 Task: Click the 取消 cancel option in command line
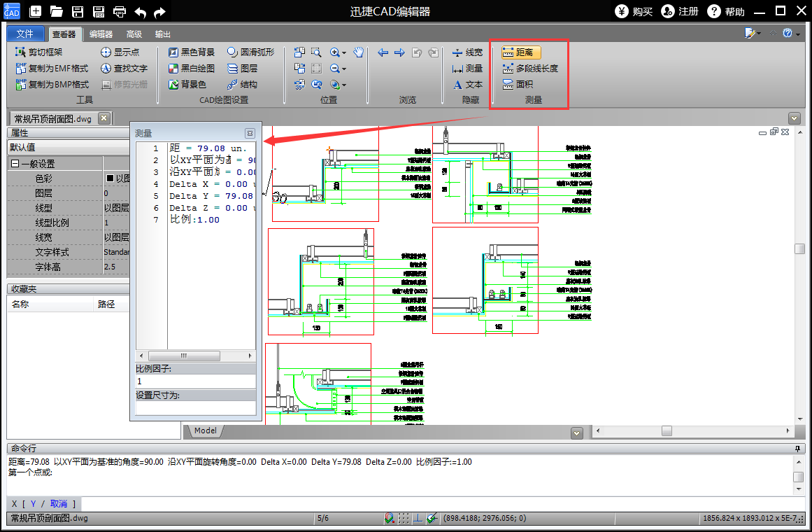[59, 504]
